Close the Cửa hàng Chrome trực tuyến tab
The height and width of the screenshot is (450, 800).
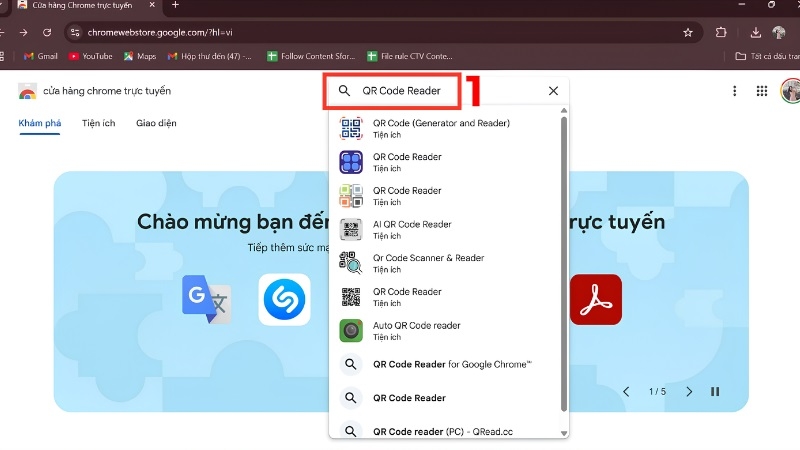pyautogui.click(x=152, y=5)
